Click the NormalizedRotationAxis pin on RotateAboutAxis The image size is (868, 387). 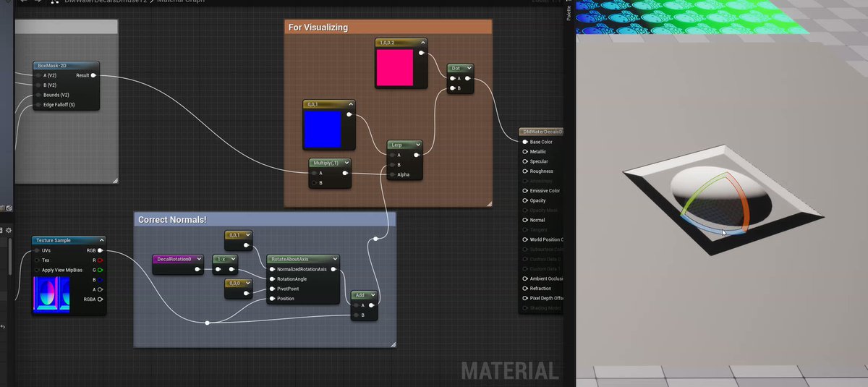coord(272,269)
